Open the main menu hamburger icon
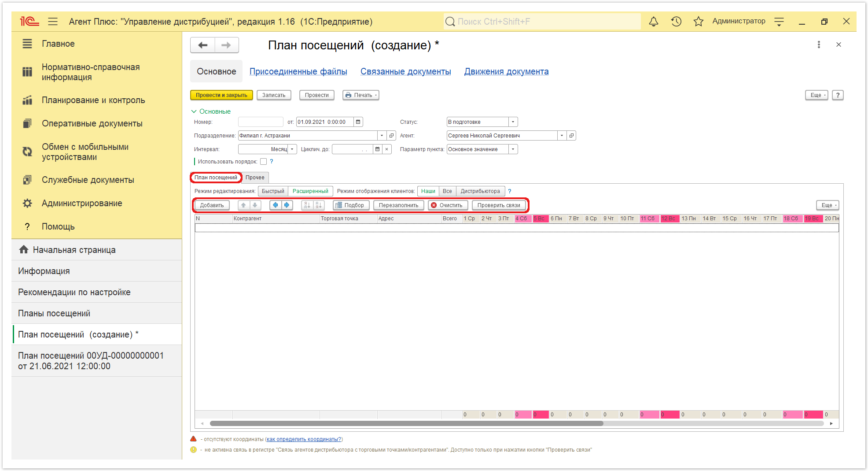This screenshot has width=868, height=471. [x=53, y=21]
